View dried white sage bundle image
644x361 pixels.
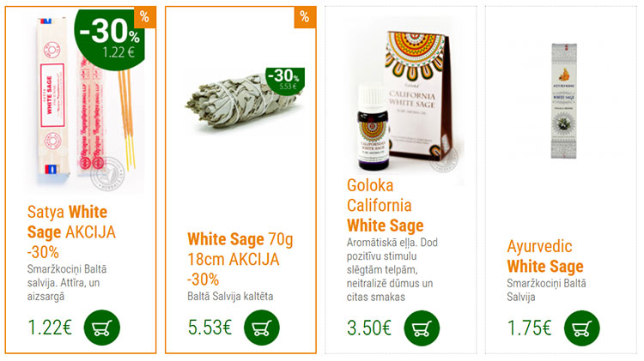click(244, 102)
